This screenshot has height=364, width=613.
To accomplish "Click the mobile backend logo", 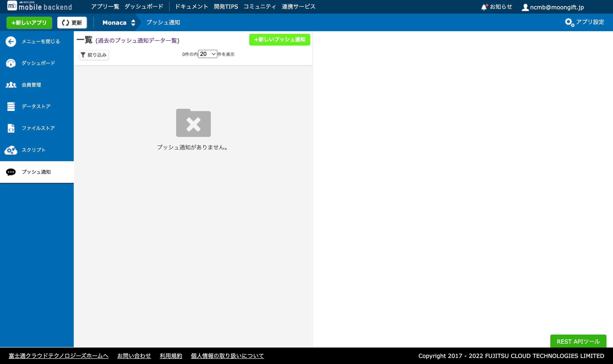I will tap(39, 6).
